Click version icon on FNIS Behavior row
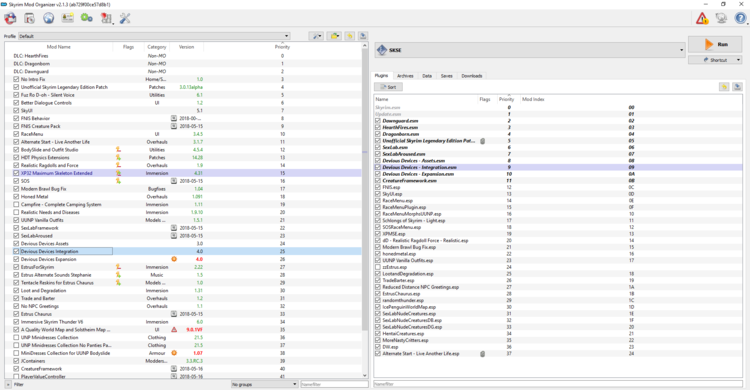750x390 pixels. 174,118
